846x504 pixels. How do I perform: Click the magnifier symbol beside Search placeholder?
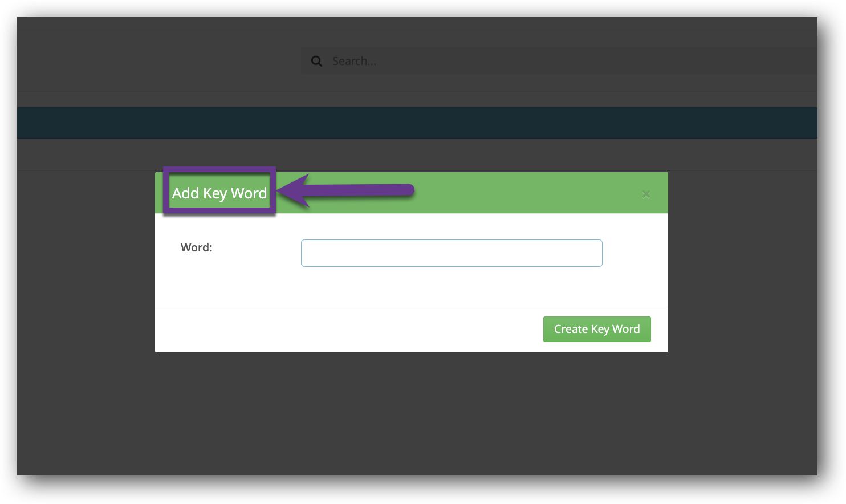click(316, 60)
